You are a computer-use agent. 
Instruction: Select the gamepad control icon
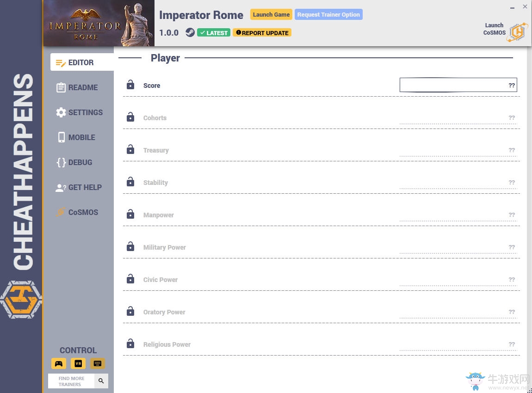(59, 363)
